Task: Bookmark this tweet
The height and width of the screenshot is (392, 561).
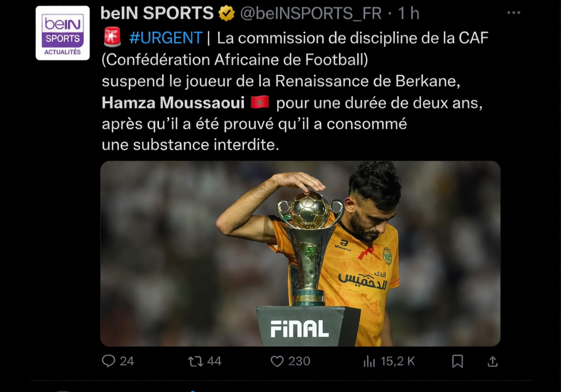Action: pos(457,361)
